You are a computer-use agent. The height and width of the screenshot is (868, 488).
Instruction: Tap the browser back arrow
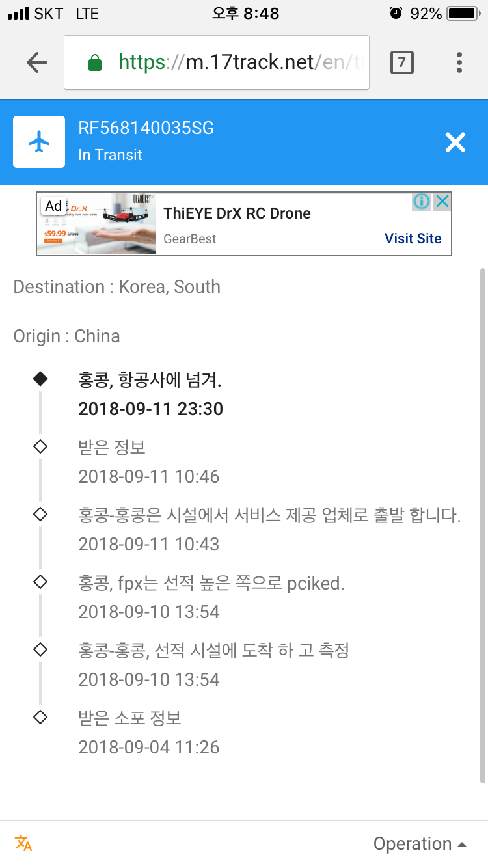pyautogui.click(x=37, y=62)
